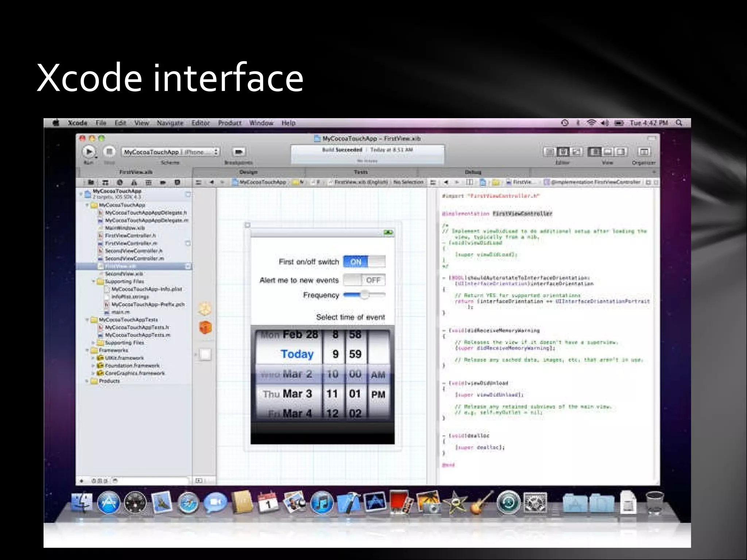Open System Preferences from the Dock
The width and height of the screenshot is (747, 560).
[535, 503]
